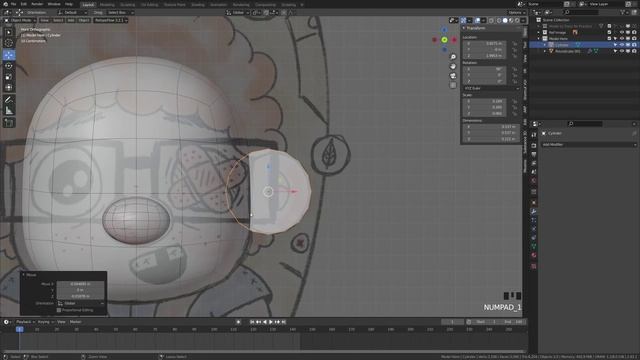Select the Add Cube tool in left toolbar

tap(9, 122)
